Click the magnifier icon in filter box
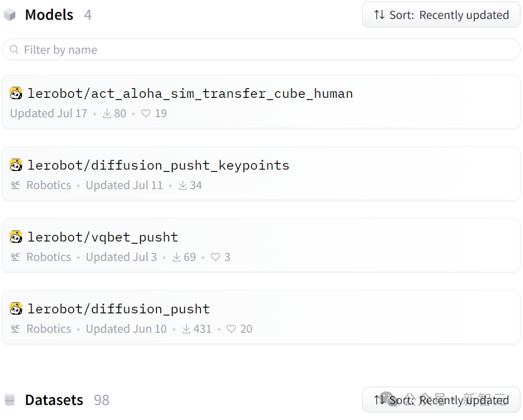Screen dimensions: 523x420 tap(15, 50)
